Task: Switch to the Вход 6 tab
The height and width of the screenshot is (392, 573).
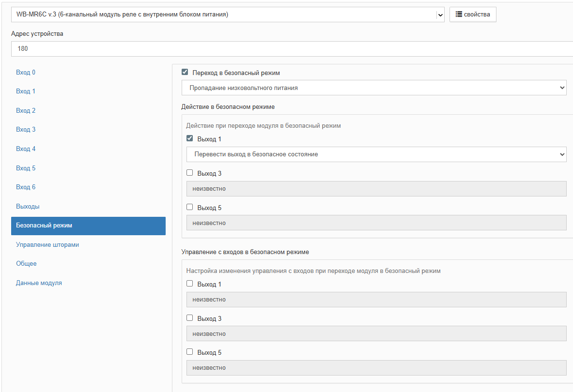Action: (x=26, y=187)
